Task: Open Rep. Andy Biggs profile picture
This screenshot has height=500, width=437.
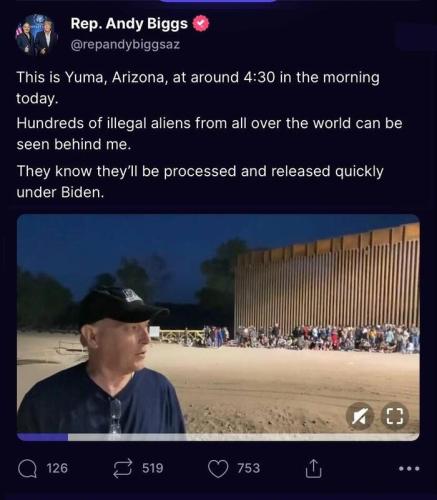Action: click(36, 34)
